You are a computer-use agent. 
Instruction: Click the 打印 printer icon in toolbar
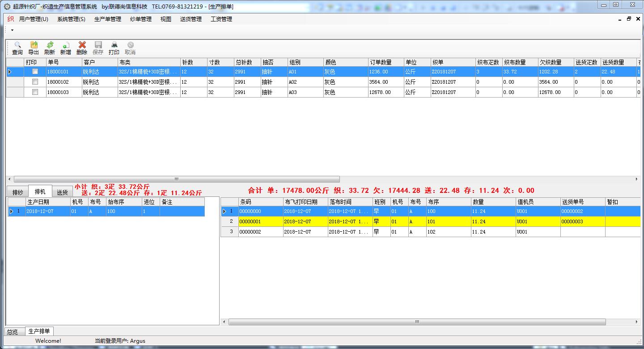(114, 45)
